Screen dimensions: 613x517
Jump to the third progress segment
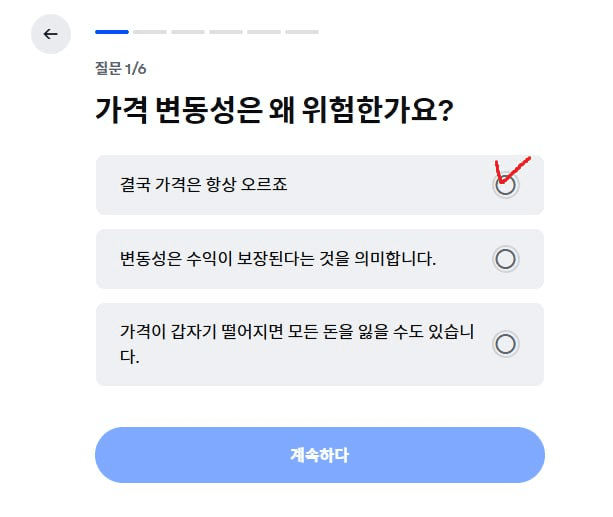[188, 32]
